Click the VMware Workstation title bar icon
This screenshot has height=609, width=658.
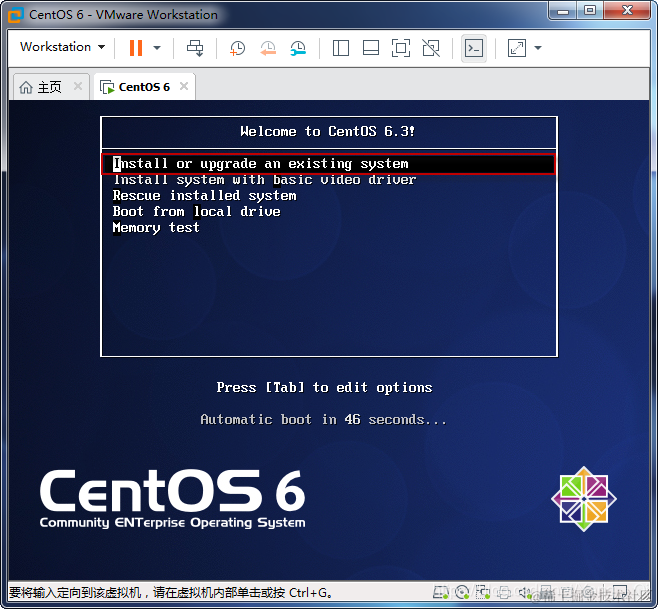pos(15,15)
